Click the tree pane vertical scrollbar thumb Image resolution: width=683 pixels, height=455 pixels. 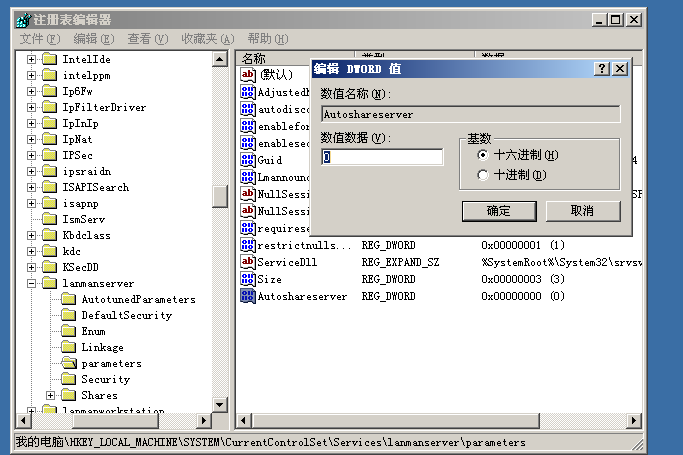pos(220,196)
